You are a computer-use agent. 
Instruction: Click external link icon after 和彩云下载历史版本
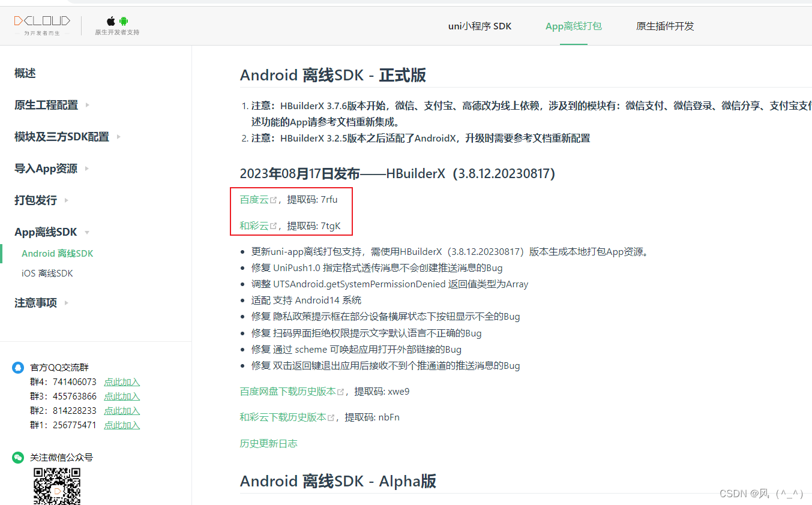pos(331,417)
